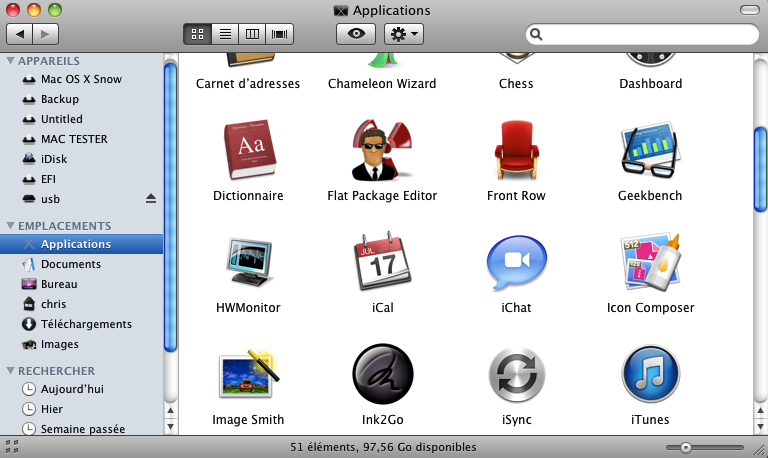768x458 pixels.
Task: Collapse the APPAREILS sidebar section
Action: click(10, 61)
